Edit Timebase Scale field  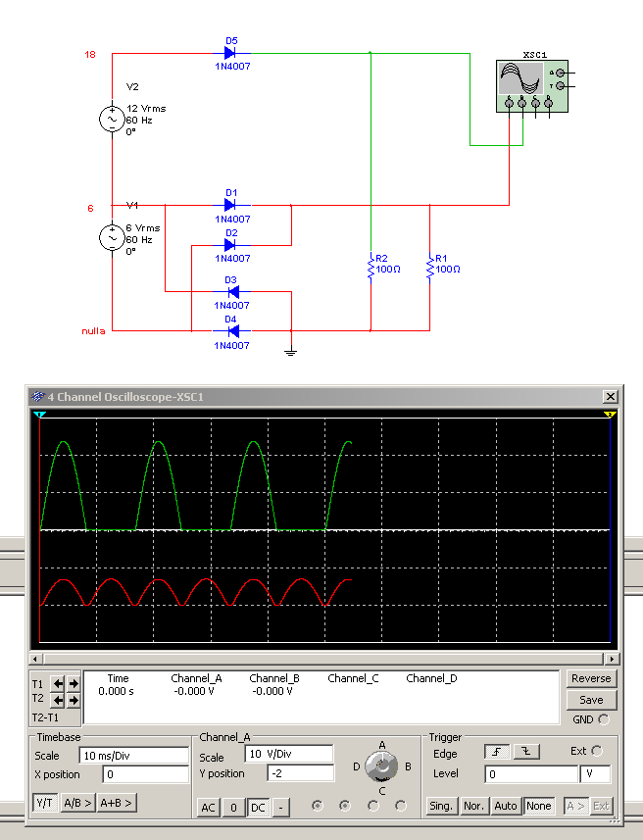[134, 756]
